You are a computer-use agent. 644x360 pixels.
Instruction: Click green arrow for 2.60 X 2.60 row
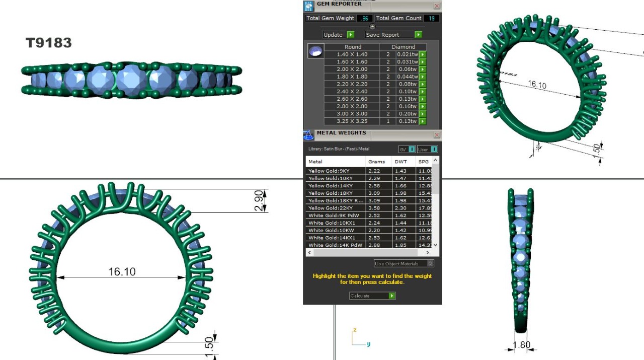click(x=423, y=99)
